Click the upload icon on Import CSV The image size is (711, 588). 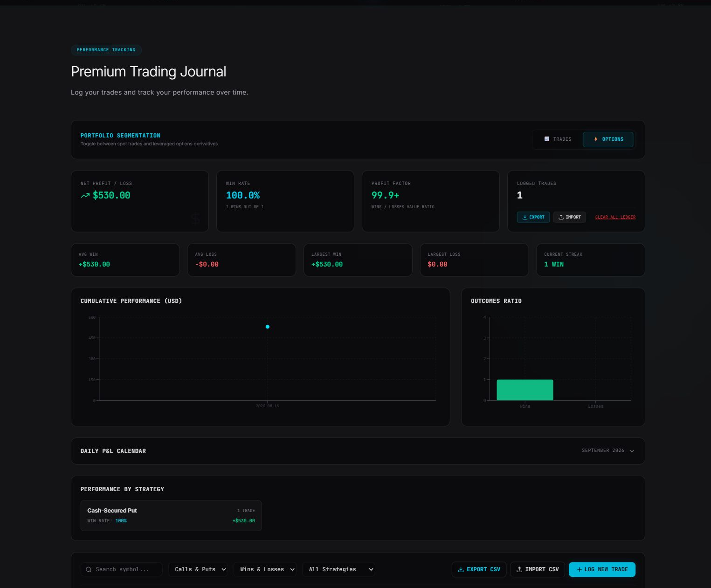coord(519,569)
